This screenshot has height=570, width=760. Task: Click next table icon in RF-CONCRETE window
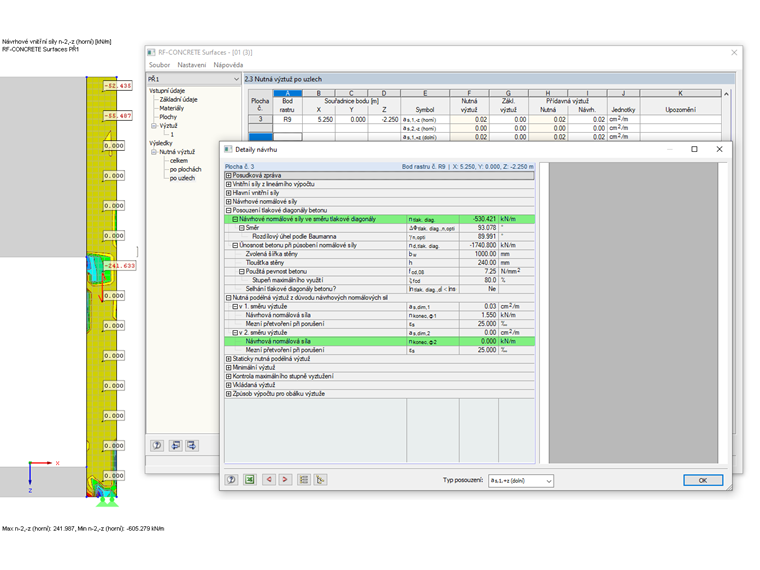click(x=192, y=445)
